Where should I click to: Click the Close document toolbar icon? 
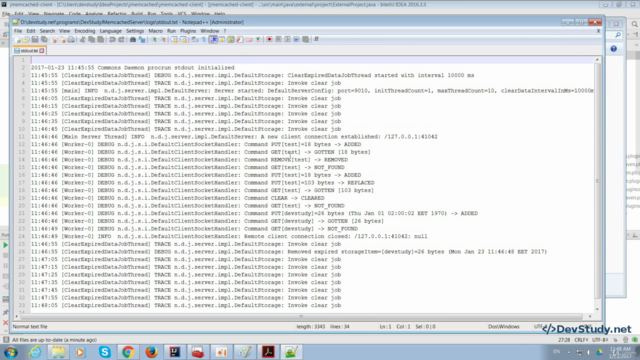[54, 39]
